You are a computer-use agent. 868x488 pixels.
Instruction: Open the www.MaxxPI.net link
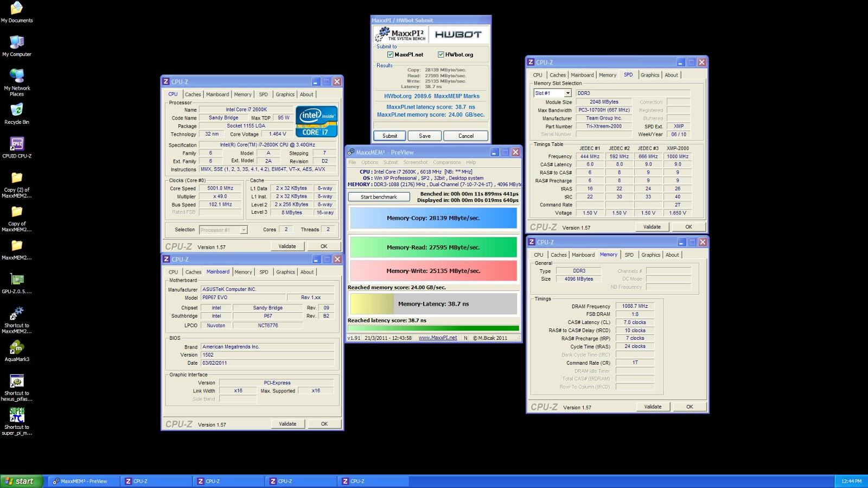coord(438,338)
